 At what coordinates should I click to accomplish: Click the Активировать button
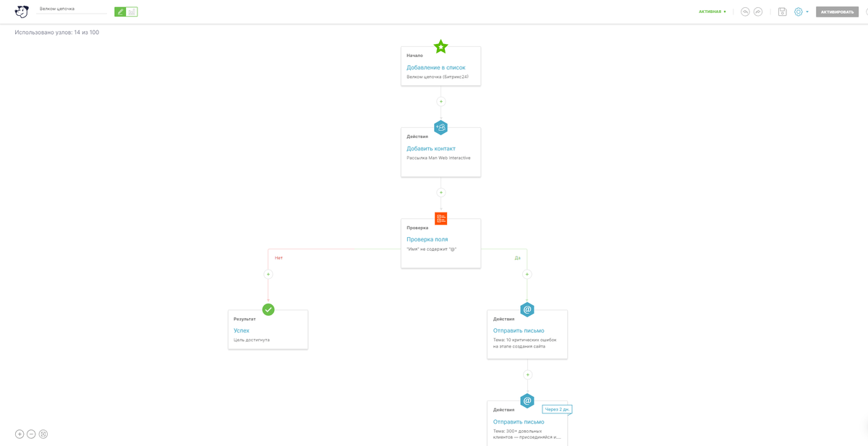coord(837,12)
